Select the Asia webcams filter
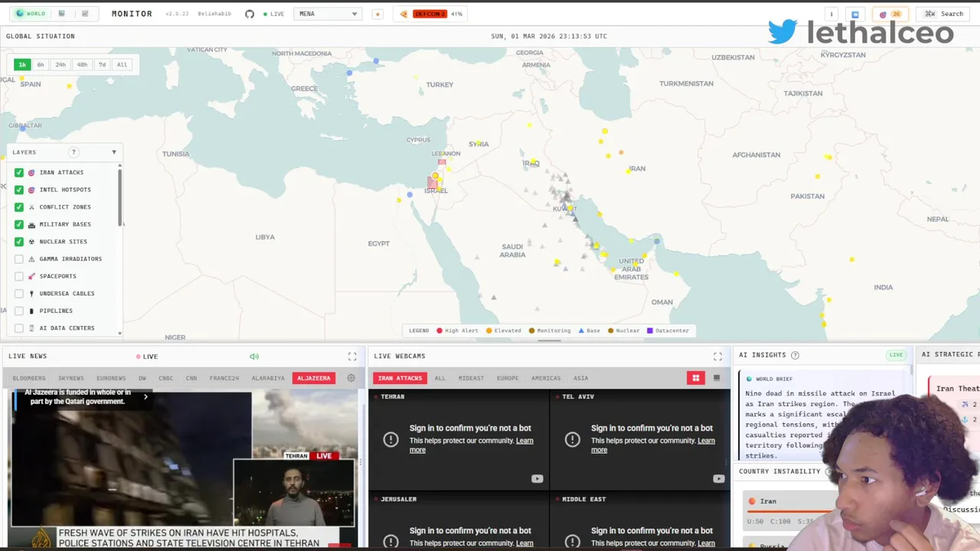 pyautogui.click(x=581, y=378)
